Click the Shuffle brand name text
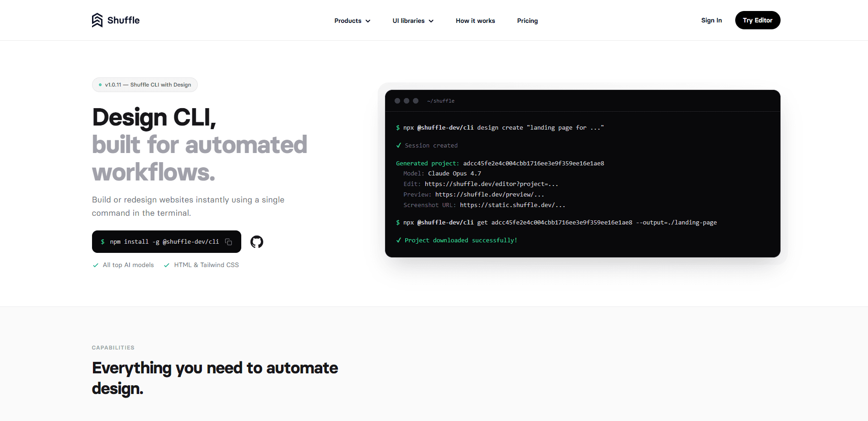Viewport: 868px width, 421px height. pos(124,20)
